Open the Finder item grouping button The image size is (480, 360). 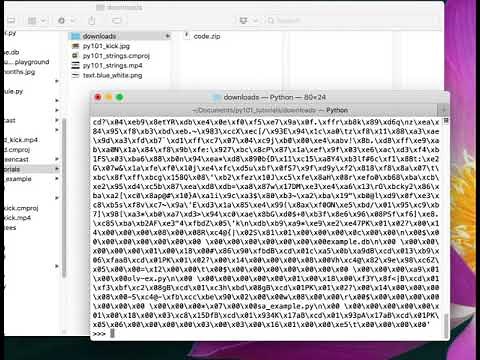click(32, 21)
